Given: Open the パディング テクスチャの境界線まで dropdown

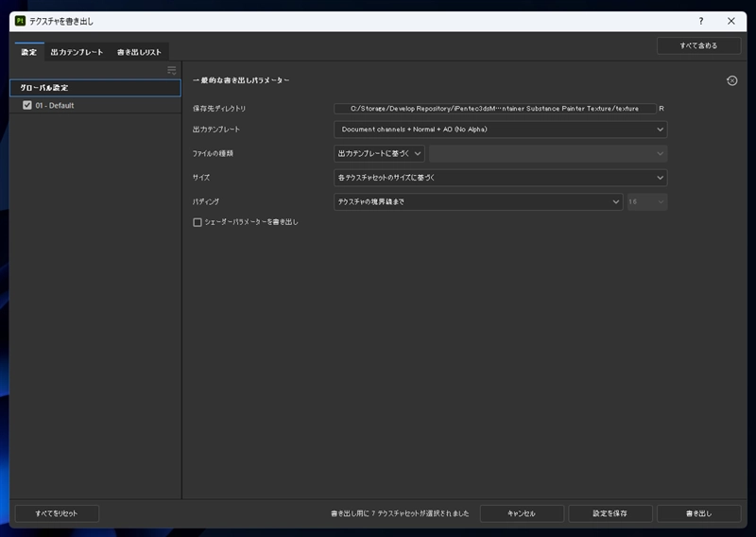Looking at the screenshot, I should [478, 201].
